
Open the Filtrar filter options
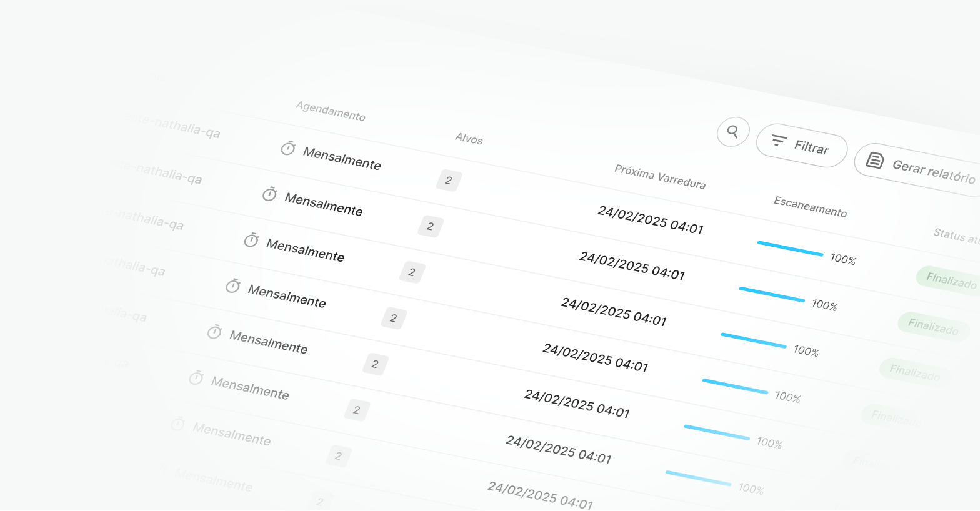pyautogui.click(x=802, y=145)
